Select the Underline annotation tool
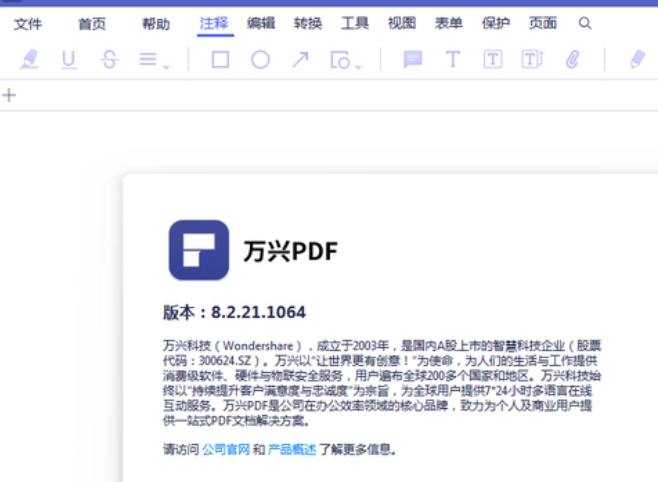This screenshot has width=658, height=482. point(68,60)
